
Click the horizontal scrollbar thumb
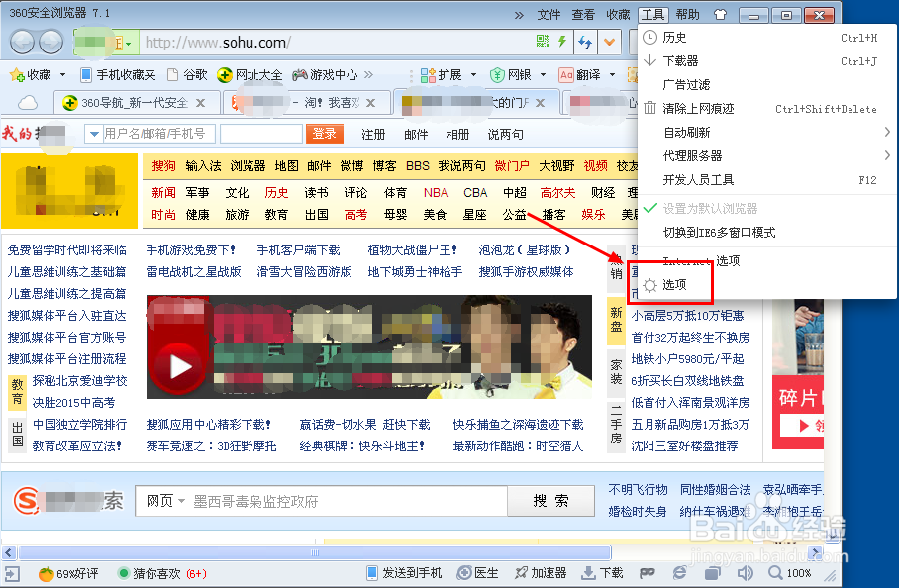[x=315, y=552]
